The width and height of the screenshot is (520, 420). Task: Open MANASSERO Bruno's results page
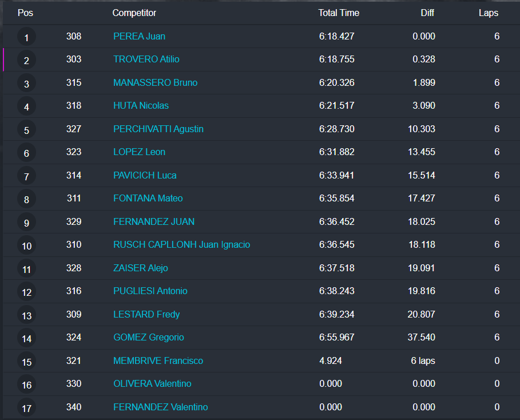pos(155,82)
